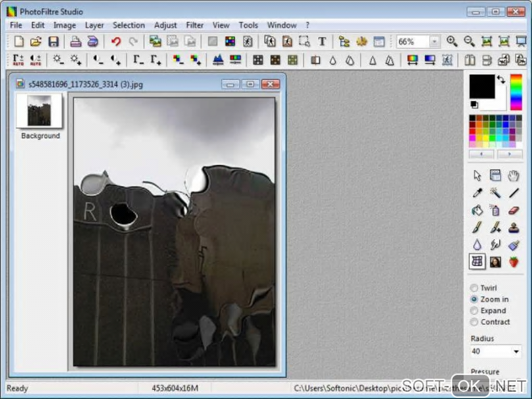
Task: Select the Twirl radio option
Action: [x=474, y=288]
